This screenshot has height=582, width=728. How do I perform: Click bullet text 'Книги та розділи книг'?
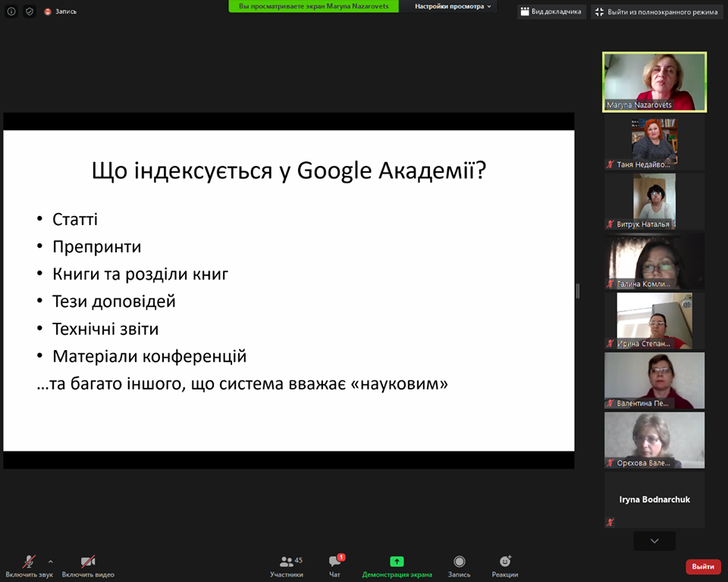tap(140, 274)
